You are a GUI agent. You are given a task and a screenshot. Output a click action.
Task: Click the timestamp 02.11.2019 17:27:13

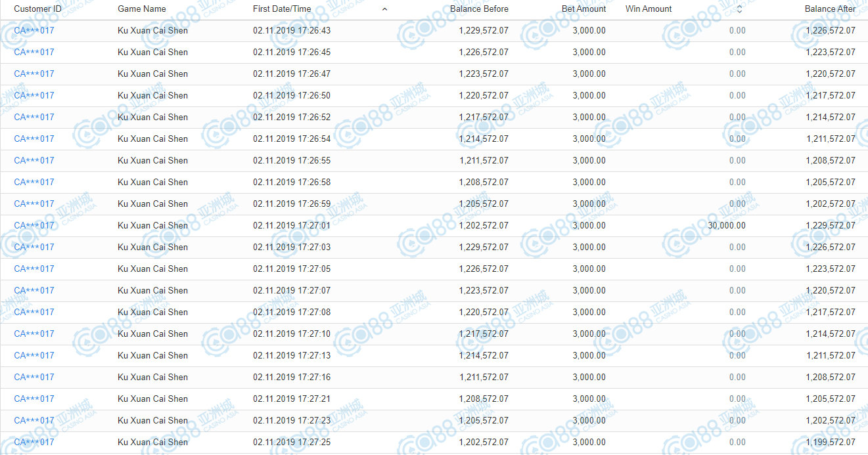pos(292,355)
